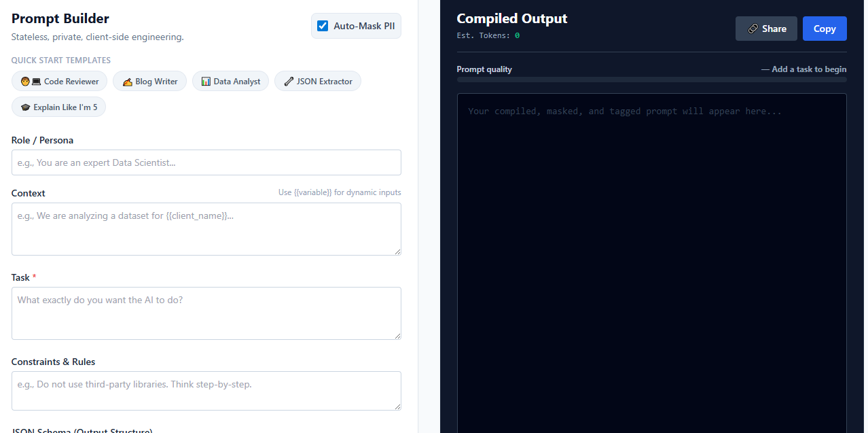This screenshot has height=433, width=868.
Task: Click the Task text area resize handle
Action: tap(397, 335)
